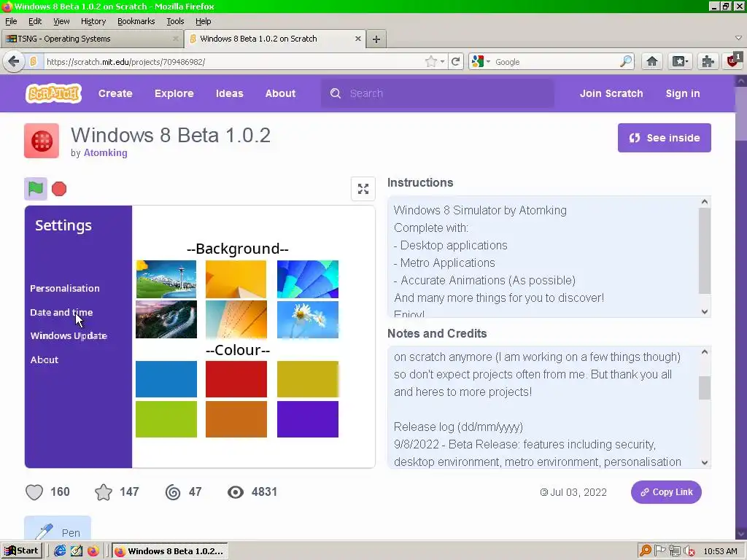The height and width of the screenshot is (560, 747).
Task: Open the Tools menu
Action: (175, 21)
